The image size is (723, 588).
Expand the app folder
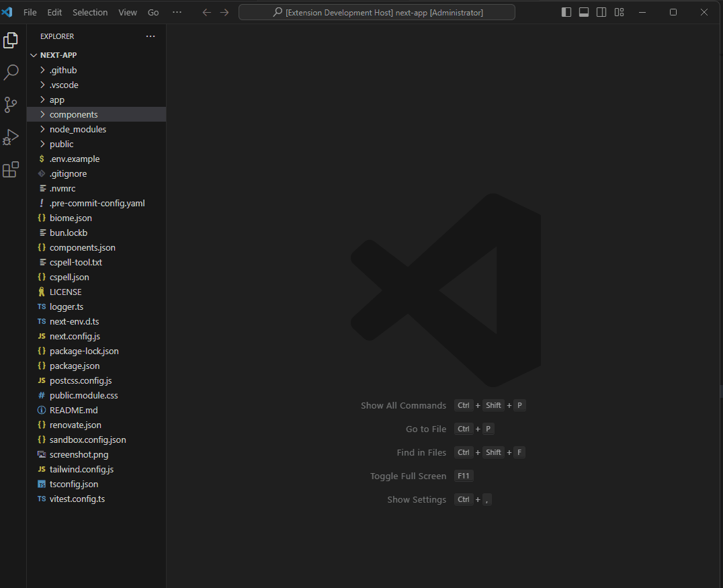pyautogui.click(x=96, y=99)
